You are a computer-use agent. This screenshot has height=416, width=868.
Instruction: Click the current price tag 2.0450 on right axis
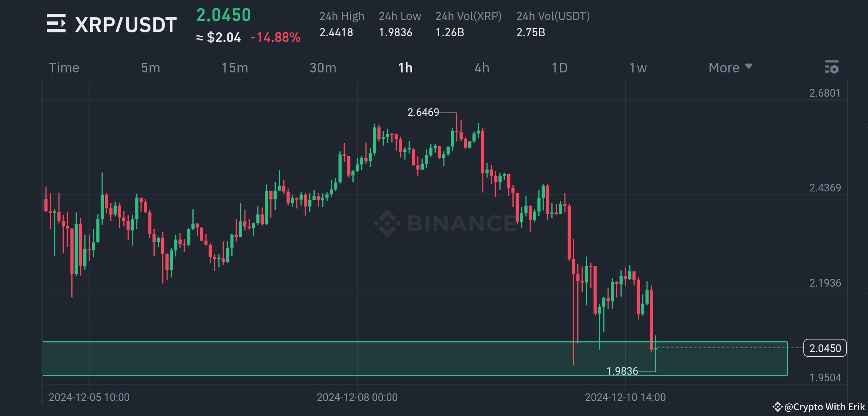pyautogui.click(x=824, y=348)
